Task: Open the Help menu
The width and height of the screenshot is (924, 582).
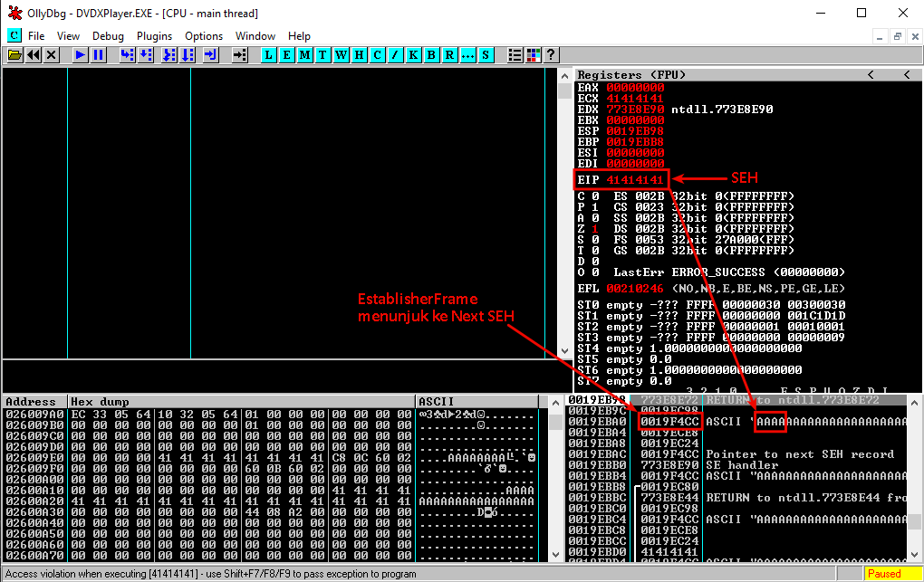Action: [299, 36]
